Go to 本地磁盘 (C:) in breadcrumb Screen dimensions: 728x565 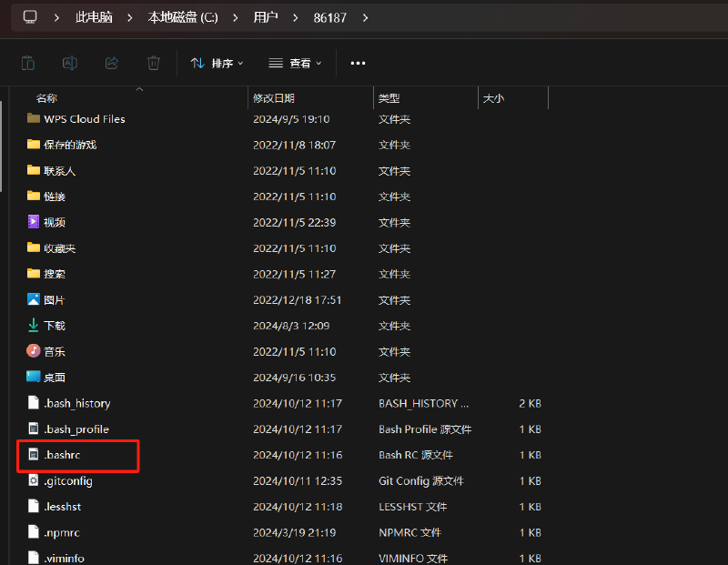tap(183, 17)
